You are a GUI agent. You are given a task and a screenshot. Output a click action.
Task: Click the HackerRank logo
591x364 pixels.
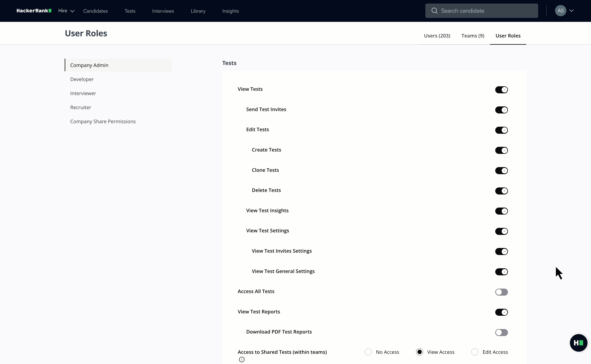point(33,11)
